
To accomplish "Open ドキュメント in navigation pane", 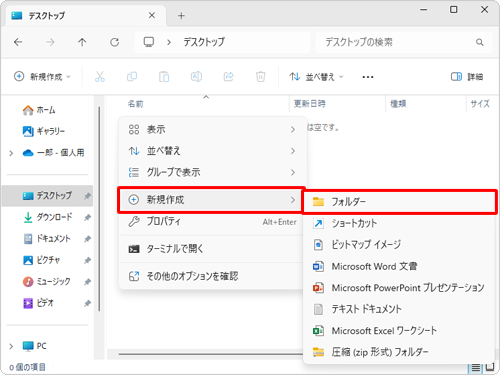I will pyautogui.click(x=47, y=239).
